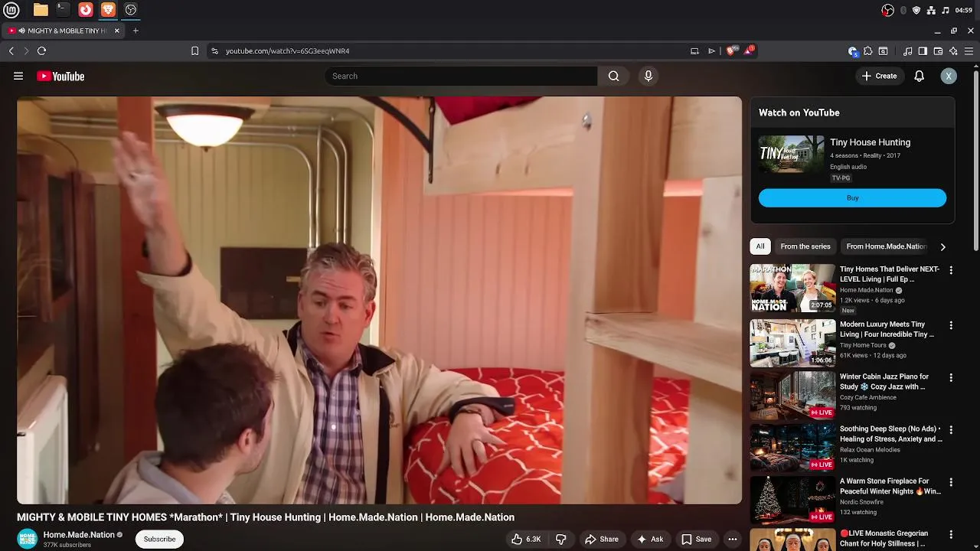Screen dimensions: 980x551
Task: Open the Terminal from taskbar
Action: tap(63, 10)
